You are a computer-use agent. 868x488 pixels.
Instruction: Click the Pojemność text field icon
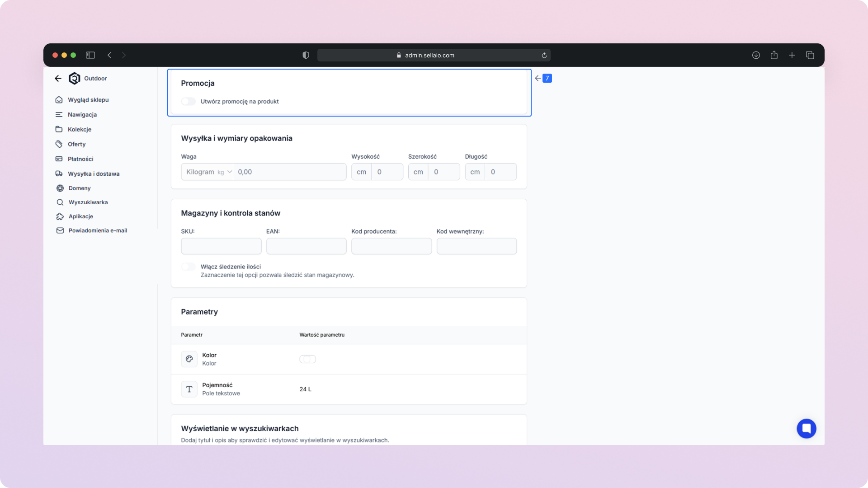189,389
